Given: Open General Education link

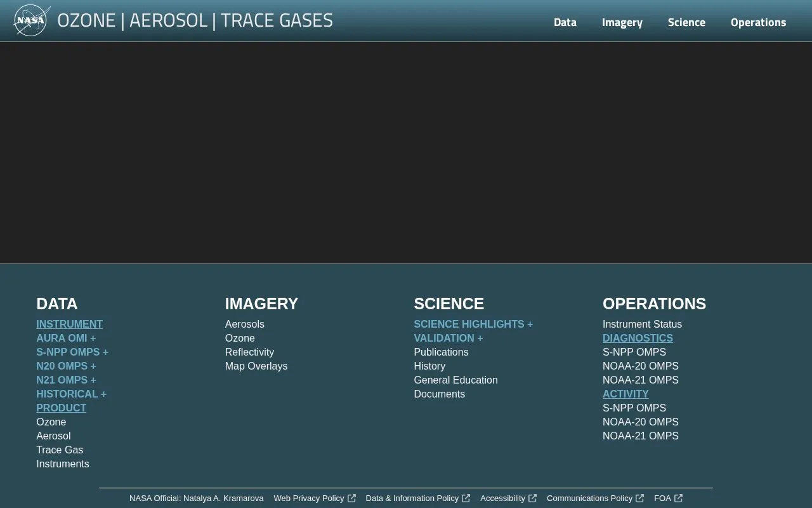Looking at the screenshot, I should coord(455,380).
